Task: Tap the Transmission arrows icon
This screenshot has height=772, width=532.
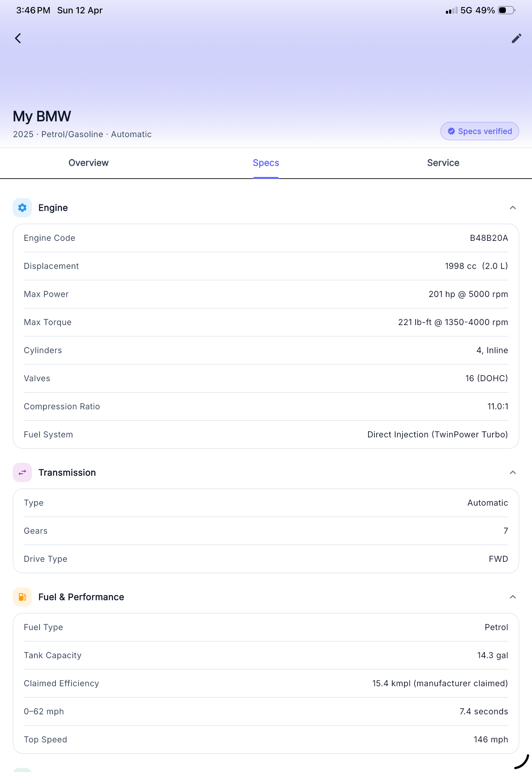Action: [22, 473]
